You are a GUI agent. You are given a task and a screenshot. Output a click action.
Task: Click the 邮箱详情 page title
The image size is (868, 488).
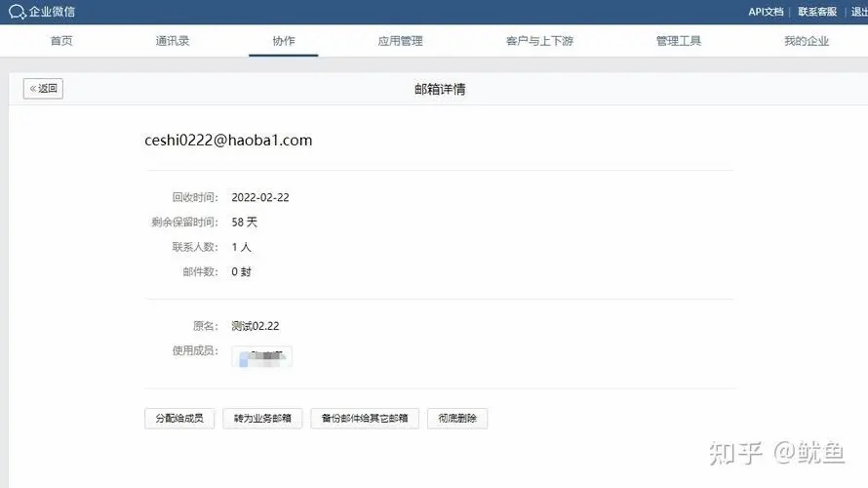tap(440, 89)
